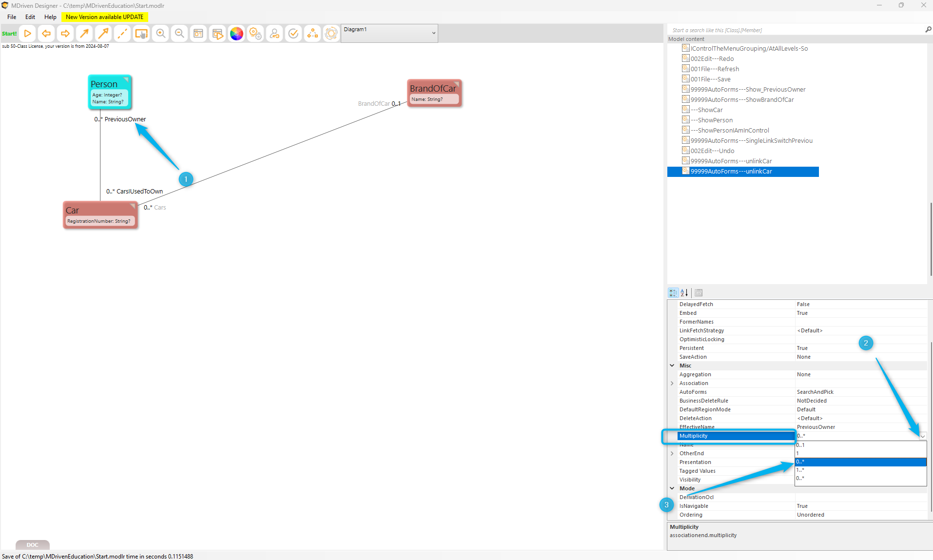Open the Edit menu
933x560 pixels.
coord(30,17)
